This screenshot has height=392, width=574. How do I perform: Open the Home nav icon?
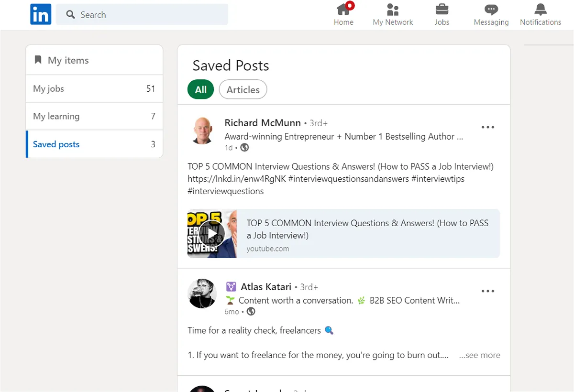click(x=343, y=9)
